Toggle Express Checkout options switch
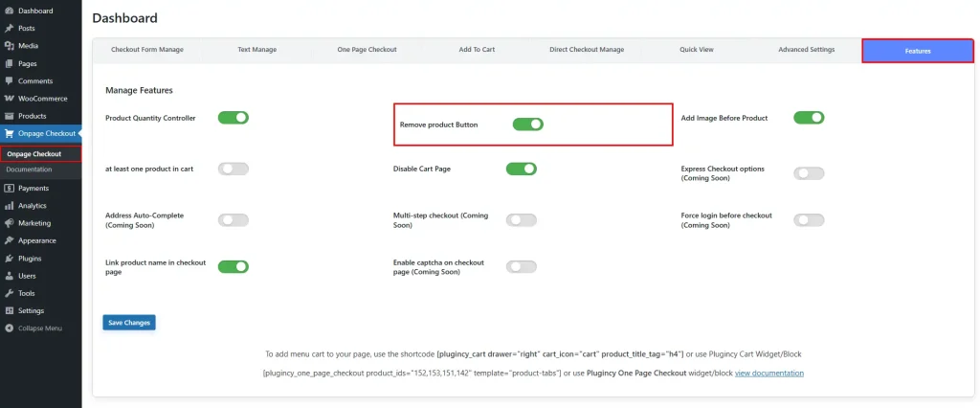The image size is (980, 408). [809, 173]
